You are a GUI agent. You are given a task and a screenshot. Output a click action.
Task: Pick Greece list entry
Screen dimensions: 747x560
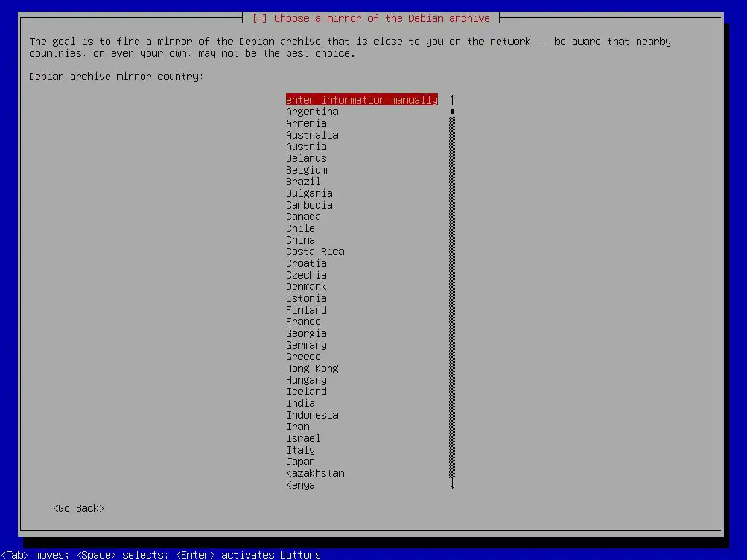pos(303,356)
